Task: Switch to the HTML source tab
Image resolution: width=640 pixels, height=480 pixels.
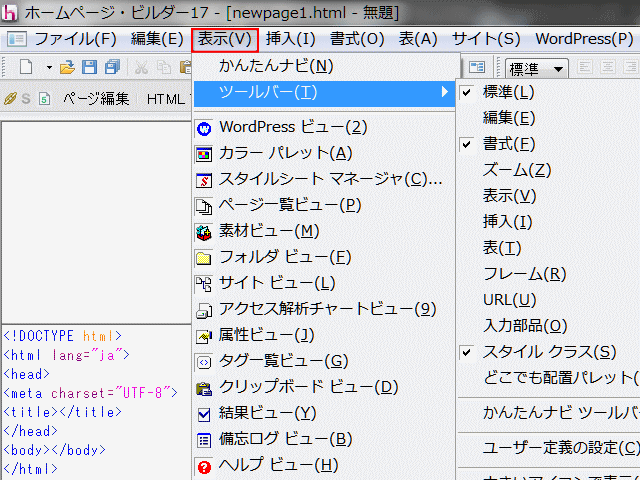Action: point(166,99)
